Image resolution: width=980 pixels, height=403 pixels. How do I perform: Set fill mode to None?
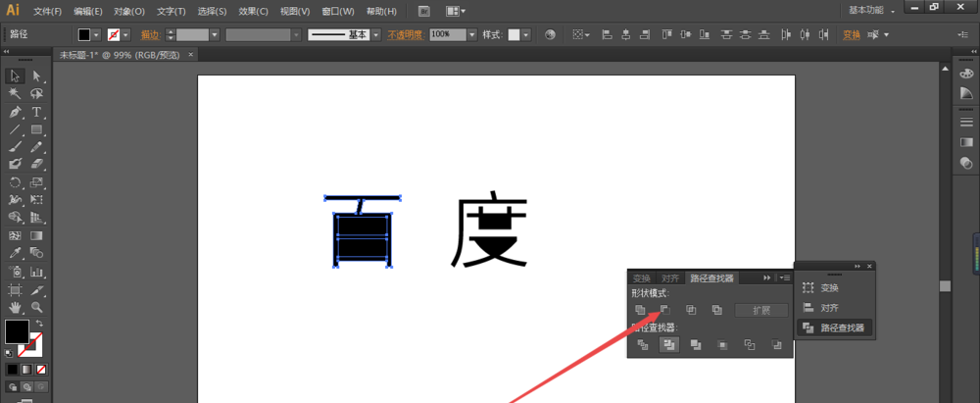pos(41,370)
